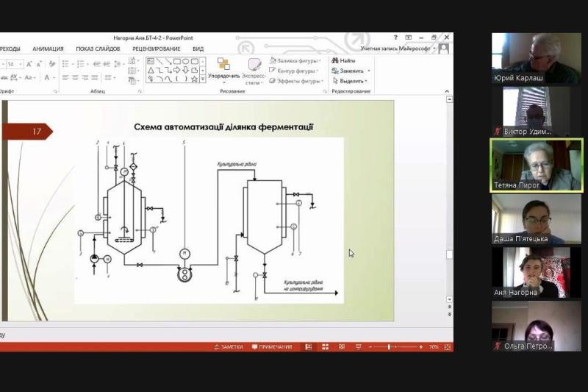The width and height of the screenshot is (588, 392).
Task: Open Эффекты фигуры shape effects
Action: (x=296, y=81)
